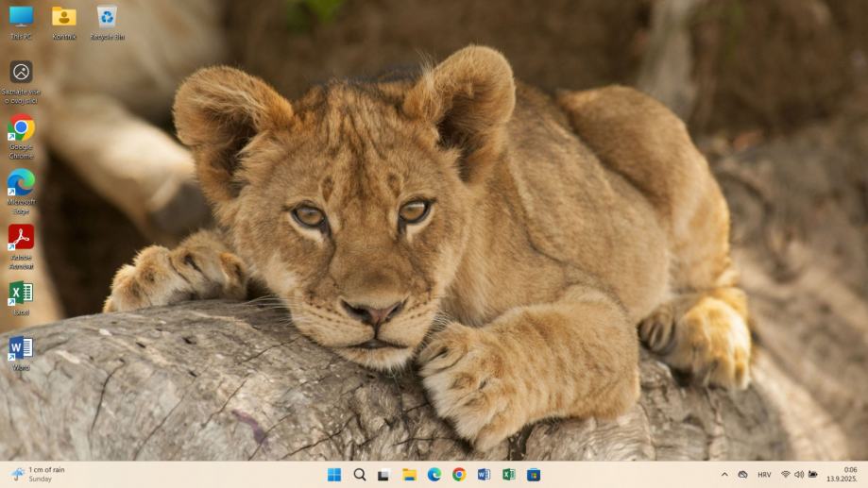Click the battery status tray icon
Image resolution: width=868 pixels, height=488 pixels.
tap(812, 475)
